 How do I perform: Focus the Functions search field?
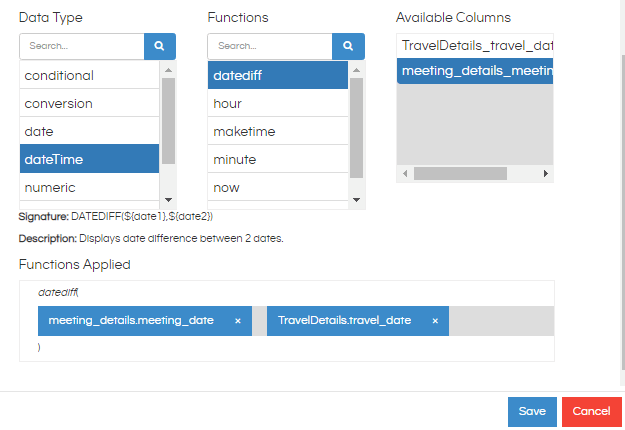(x=270, y=46)
